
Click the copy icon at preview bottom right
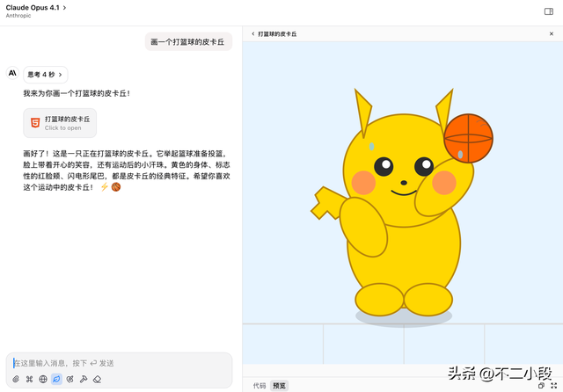click(542, 386)
